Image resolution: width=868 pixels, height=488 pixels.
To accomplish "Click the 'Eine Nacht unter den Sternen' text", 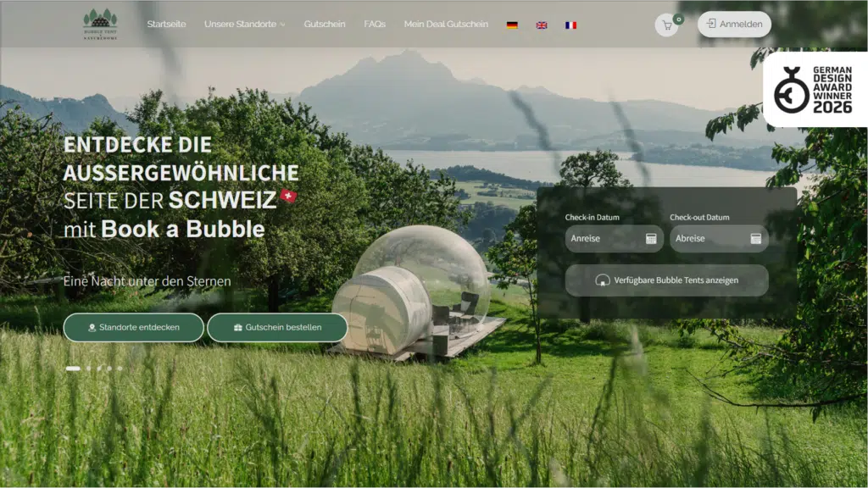I will point(147,281).
